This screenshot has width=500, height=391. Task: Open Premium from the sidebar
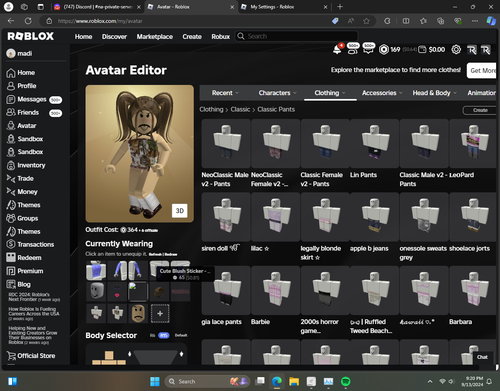(x=25, y=271)
